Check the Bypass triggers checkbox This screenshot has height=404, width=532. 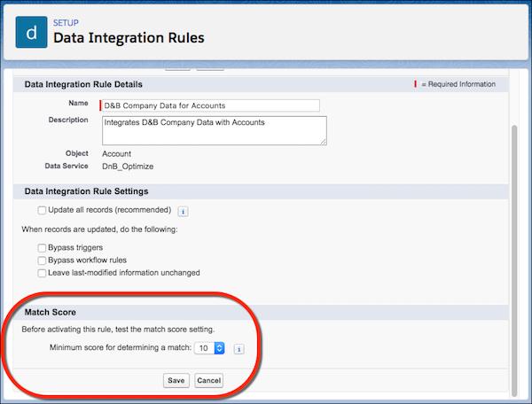coord(42,248)
